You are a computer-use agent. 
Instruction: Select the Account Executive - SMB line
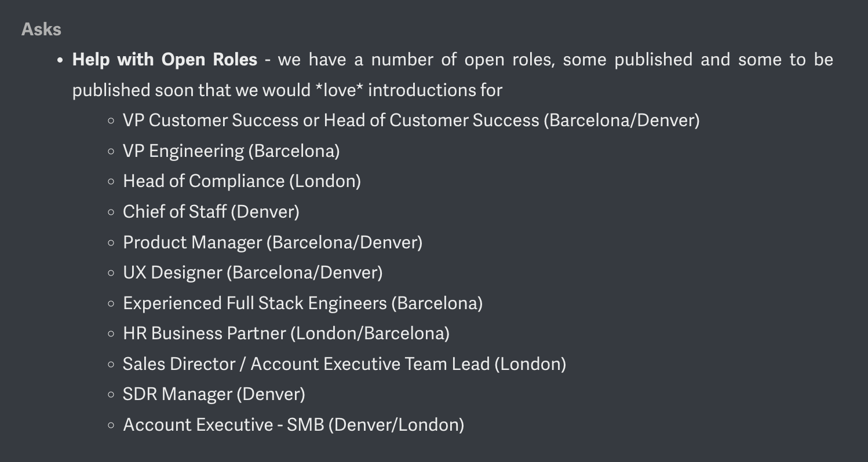coord(293,425)
